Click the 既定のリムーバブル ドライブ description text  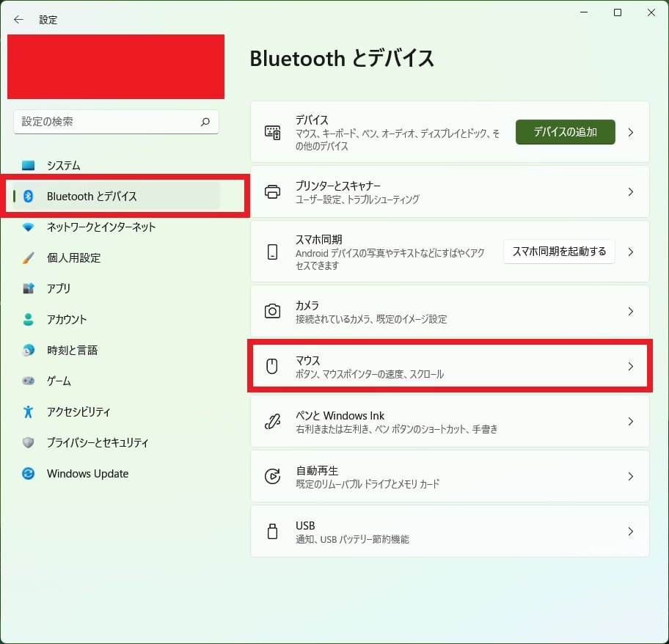pos(368,484)
